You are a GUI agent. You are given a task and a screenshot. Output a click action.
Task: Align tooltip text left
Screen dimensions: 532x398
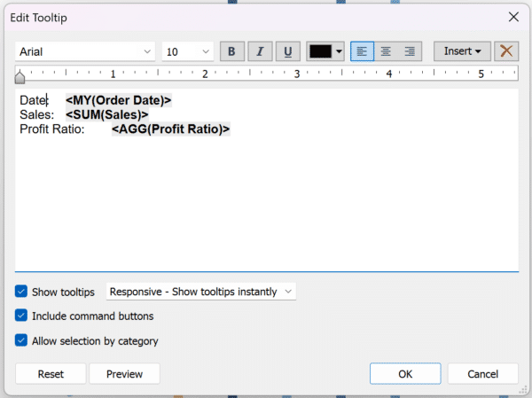pyautogui.click(x=362, y=51)
